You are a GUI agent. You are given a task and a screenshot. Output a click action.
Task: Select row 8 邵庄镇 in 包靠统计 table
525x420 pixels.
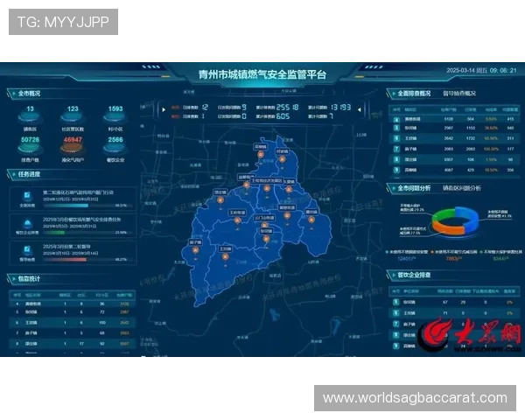coord(72,344)
